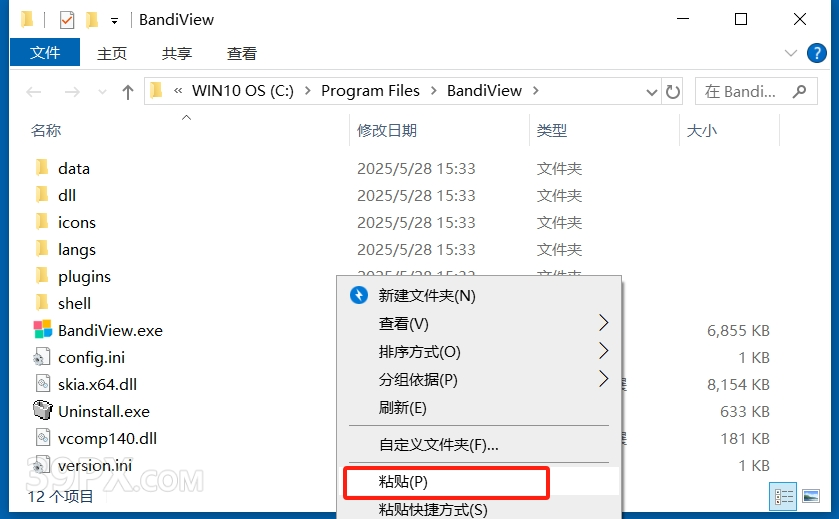Choose 粘贴快捷方式(S) in context menu
Screen dimensions: 839x519
click(479, 509)
